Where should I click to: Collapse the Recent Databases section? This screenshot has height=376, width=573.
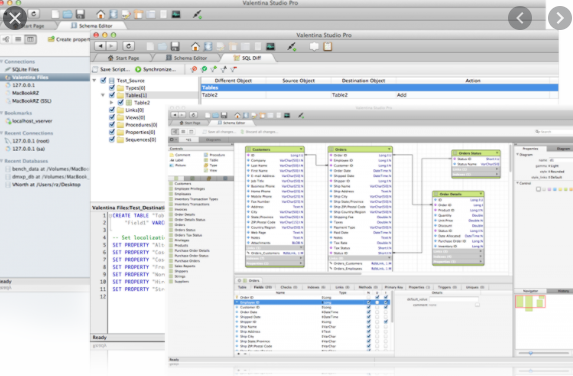[2, 161]
